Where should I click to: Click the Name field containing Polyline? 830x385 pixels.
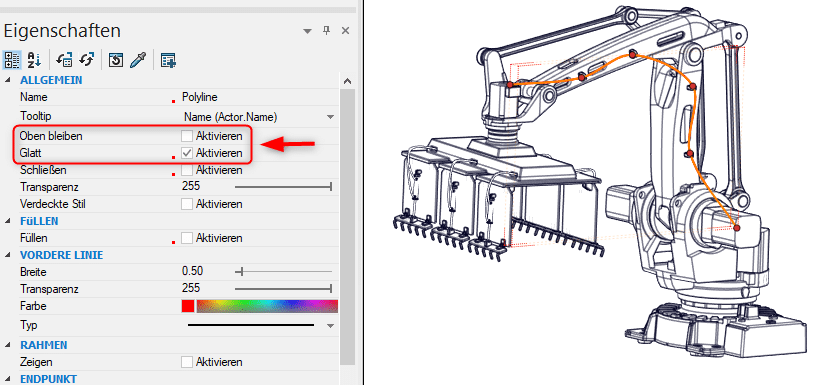(x=259, y=97)
